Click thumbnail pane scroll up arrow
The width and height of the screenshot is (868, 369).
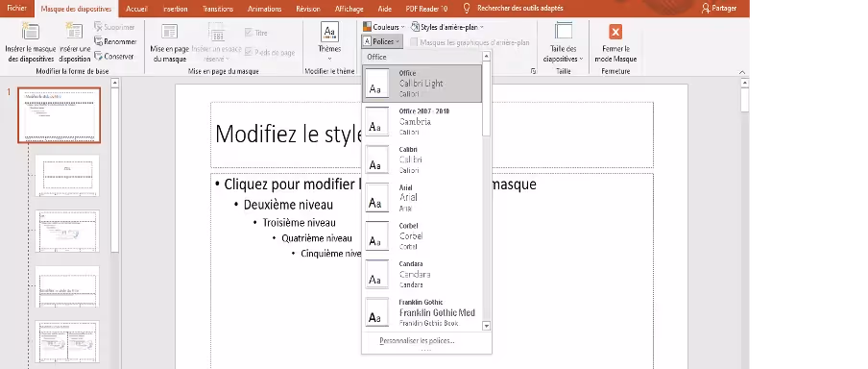115,83
